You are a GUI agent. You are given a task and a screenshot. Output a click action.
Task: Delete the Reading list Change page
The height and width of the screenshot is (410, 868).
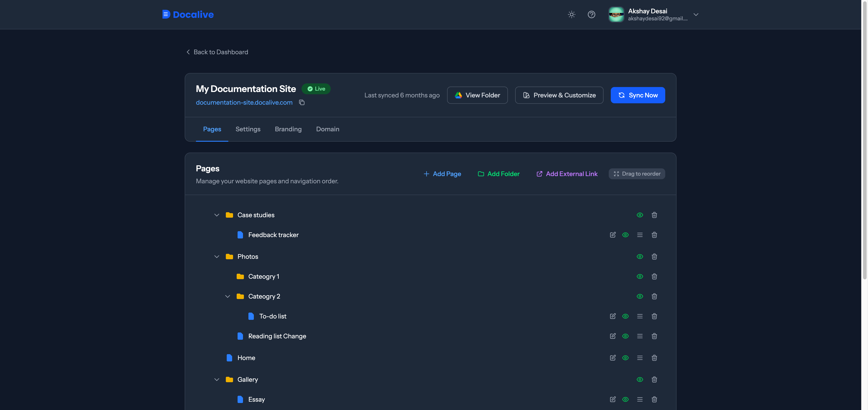[x=654, y=336]
